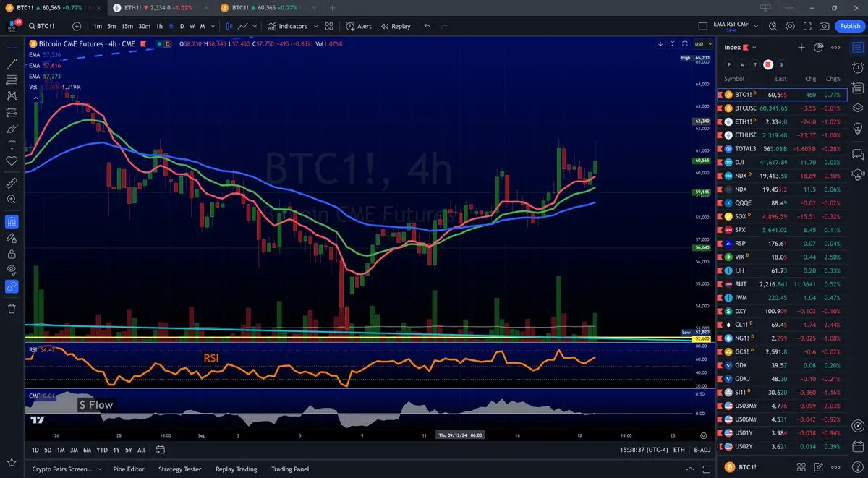Select the trend line drawing tool
Screen dimensions: 868x478
(x=12, y=64)
